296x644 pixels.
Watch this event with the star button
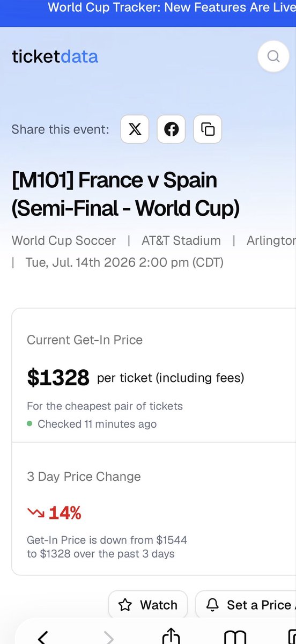tap(148, 605)
